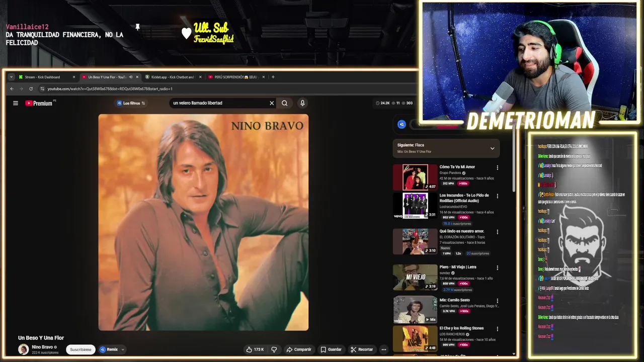Viewport: 644px width, 362px height.
Task: Clear the search box with the X icon
Action: point(272,103)
